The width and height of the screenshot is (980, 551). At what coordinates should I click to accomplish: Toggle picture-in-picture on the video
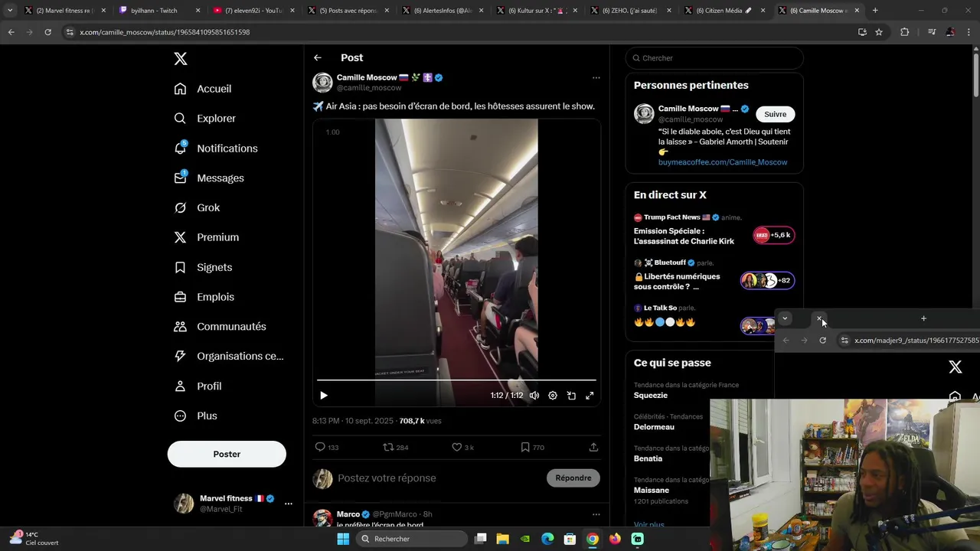click(x=571, y=396)
